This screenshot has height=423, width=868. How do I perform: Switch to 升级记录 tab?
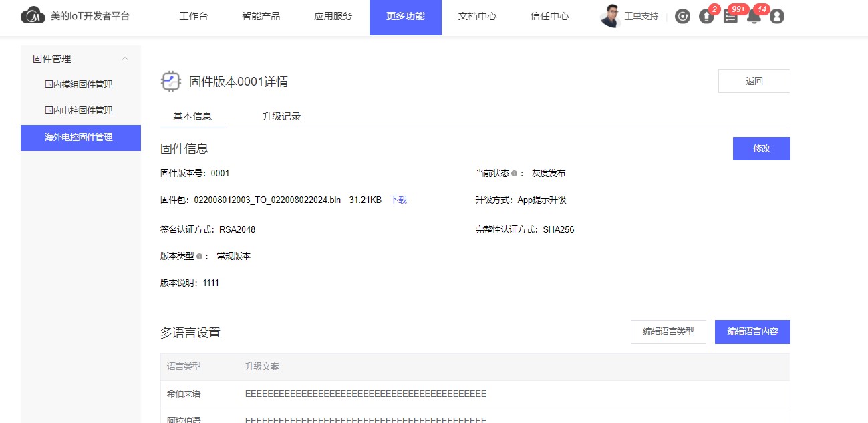pos(282,116)
